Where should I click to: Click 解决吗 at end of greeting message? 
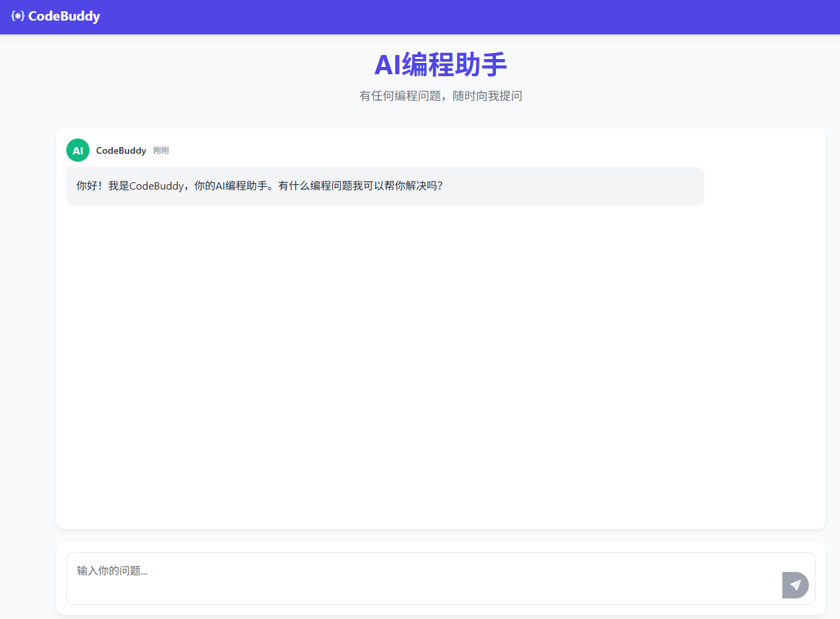tap(426, 186)
